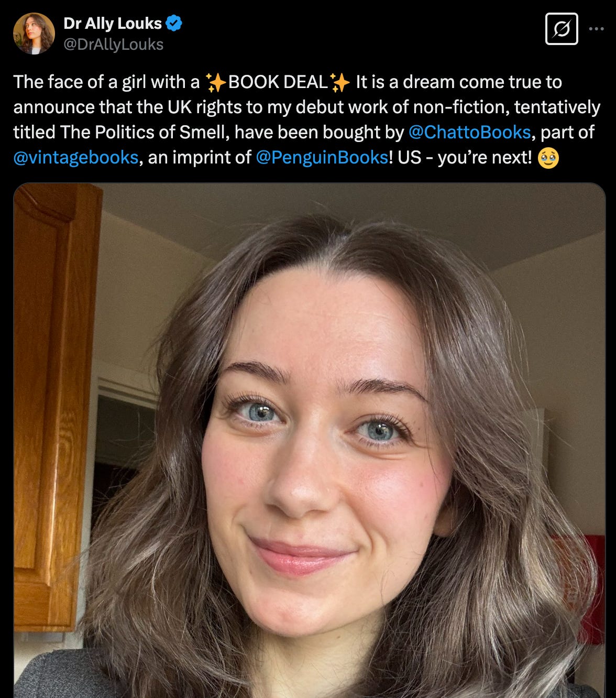Click the display name Dr Ally Louks
Screen dimensions: 616x698
pos(113,24)
